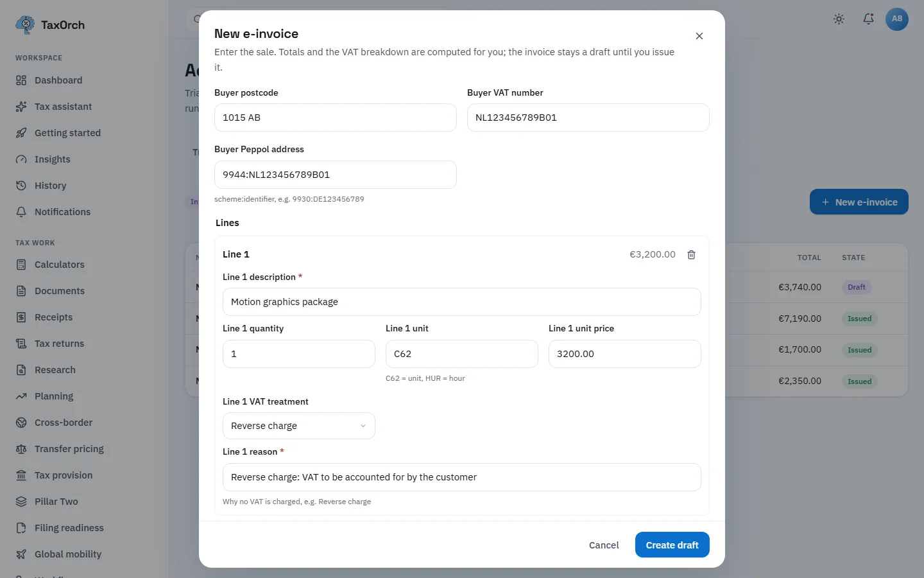Click the Planning trend icon
This screenshot has width=924, height=578.
pyautogui.click(x=21, y=396)
